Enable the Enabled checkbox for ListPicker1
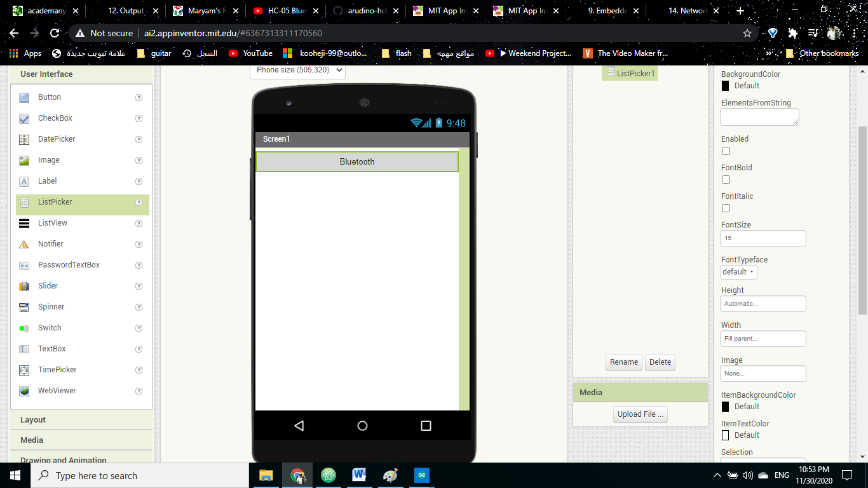Screen dimensions: 868x488 click(x=726, y=151)
